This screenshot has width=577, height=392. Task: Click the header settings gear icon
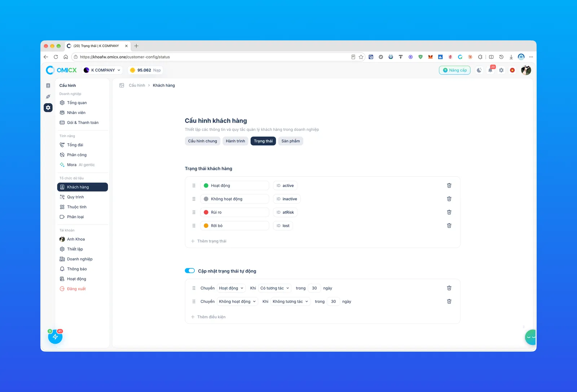tap(501, 70)
